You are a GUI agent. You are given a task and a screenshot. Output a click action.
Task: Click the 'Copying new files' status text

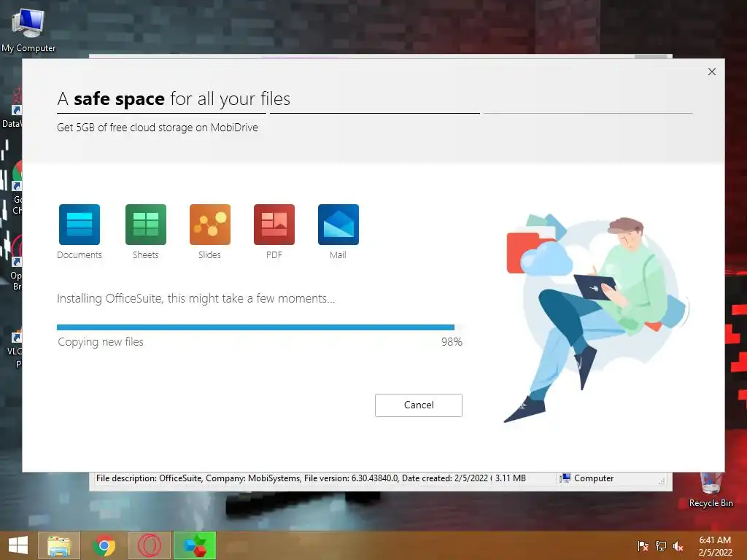click(x=101, y=342)
